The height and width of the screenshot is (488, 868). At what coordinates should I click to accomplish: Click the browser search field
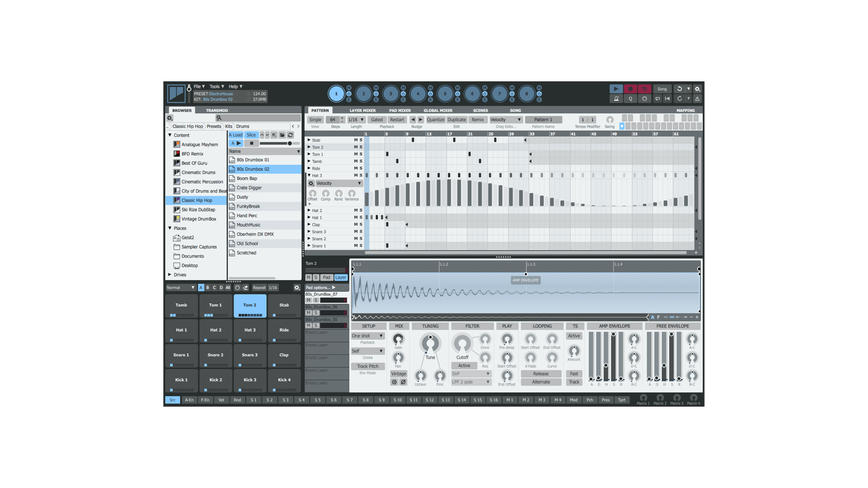[258, 118]
